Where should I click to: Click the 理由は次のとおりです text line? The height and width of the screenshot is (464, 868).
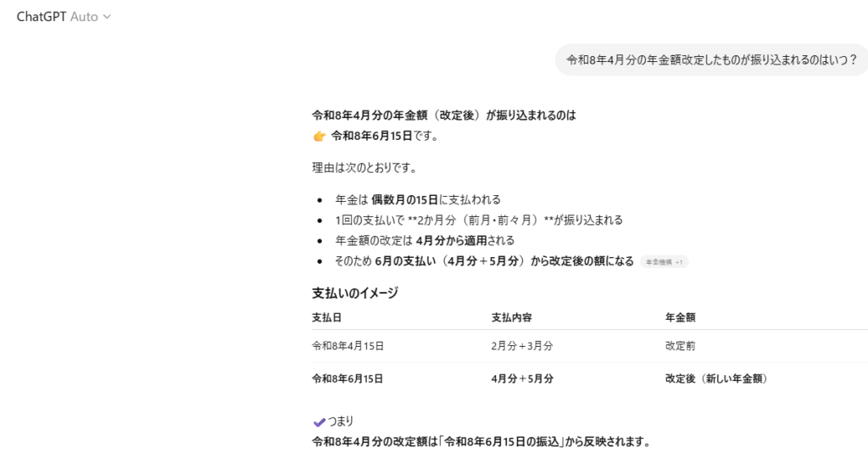(364, 168)
